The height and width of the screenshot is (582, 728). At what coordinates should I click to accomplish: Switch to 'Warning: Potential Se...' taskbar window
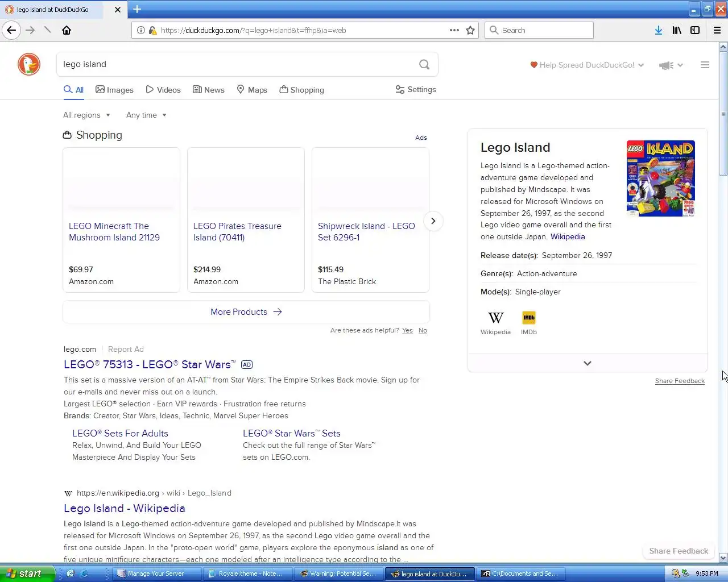[x=338, y=573]
